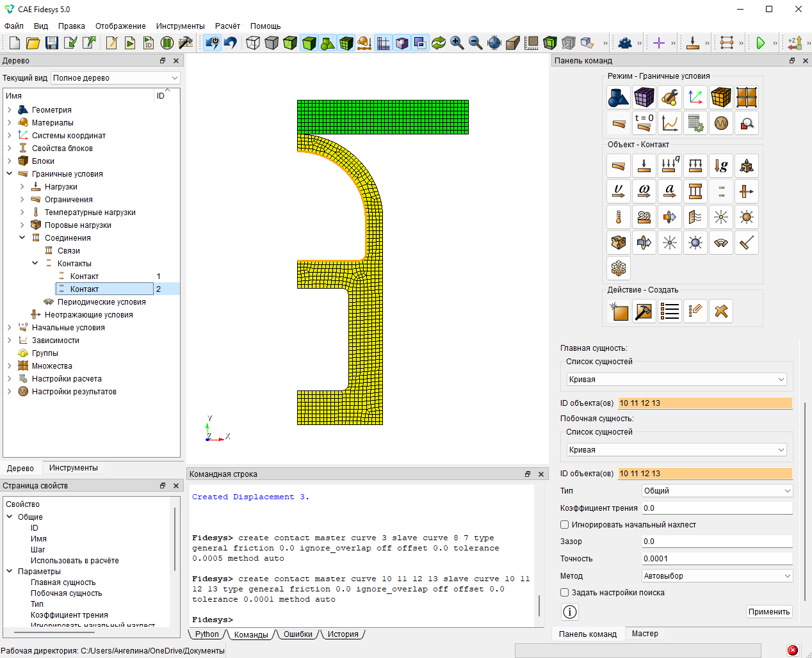This screenshot has width=812, height=658.
Task: Open the 'Текущий вид' Полное дерево dropdown
Action: click(x=115, y=77)
